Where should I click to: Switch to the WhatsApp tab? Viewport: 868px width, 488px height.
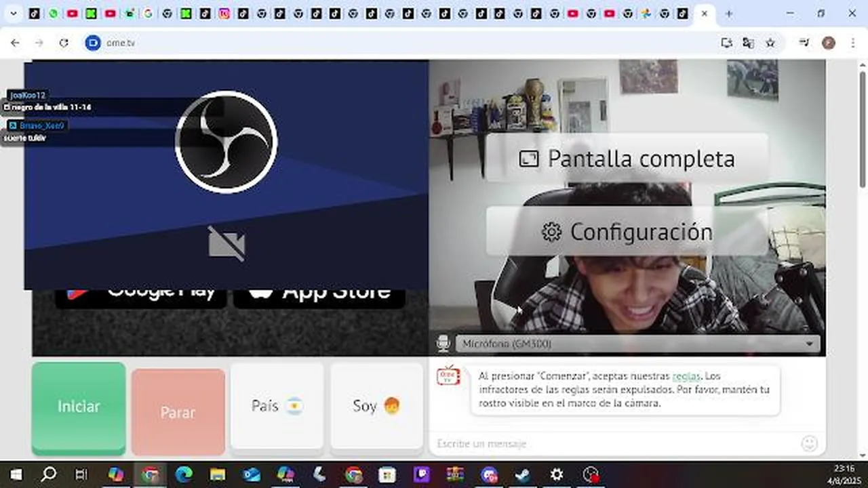click(54, 14)
